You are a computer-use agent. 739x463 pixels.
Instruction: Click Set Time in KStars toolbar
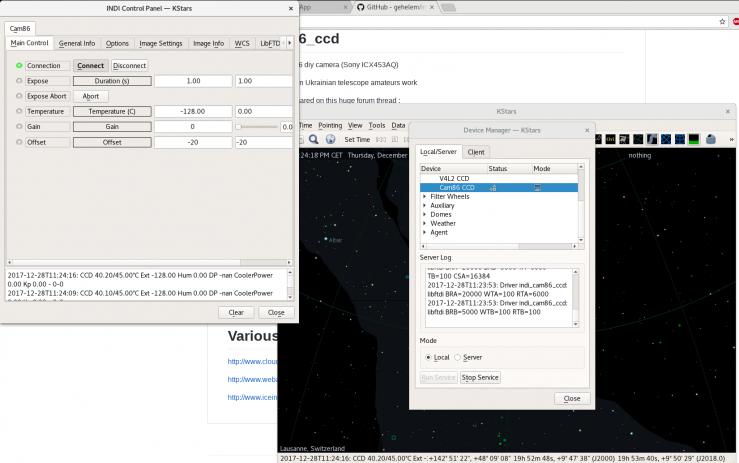(357, 140)
